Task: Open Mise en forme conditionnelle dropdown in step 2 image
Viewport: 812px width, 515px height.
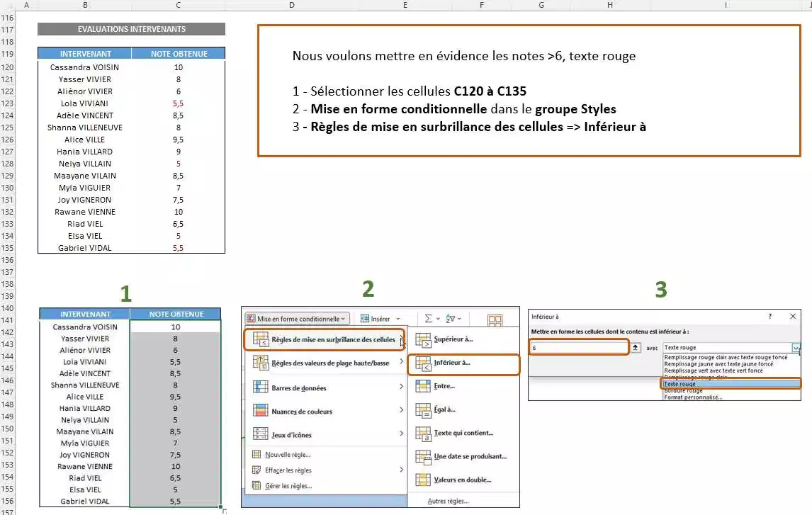Action: click(297, 319)
